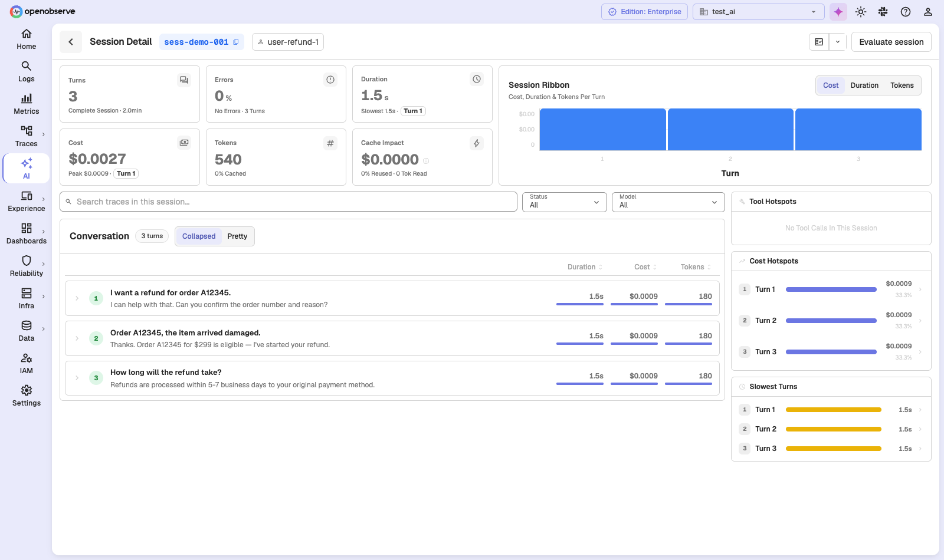Switch Session Ribbon to Cost

pyautogui.click(x=831, y=85)
